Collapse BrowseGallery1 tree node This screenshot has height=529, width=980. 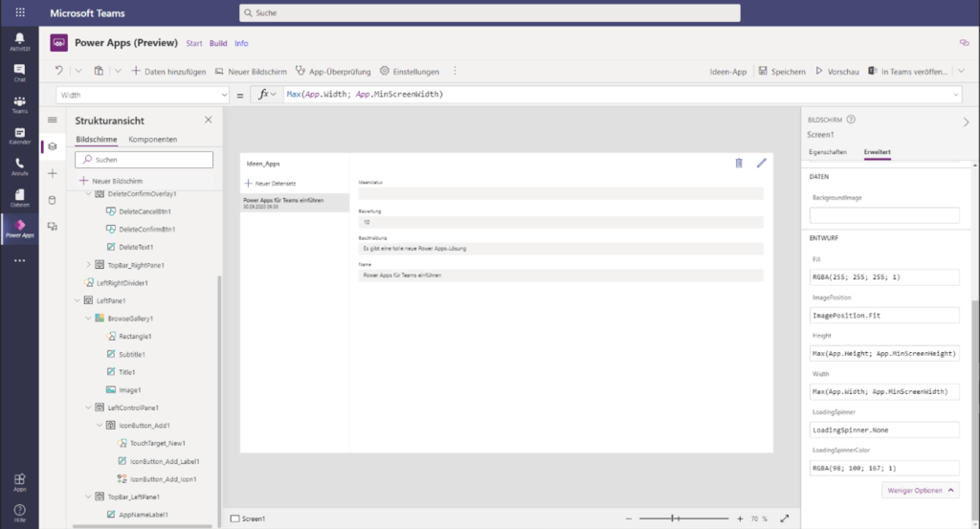[x=88, y=318]
